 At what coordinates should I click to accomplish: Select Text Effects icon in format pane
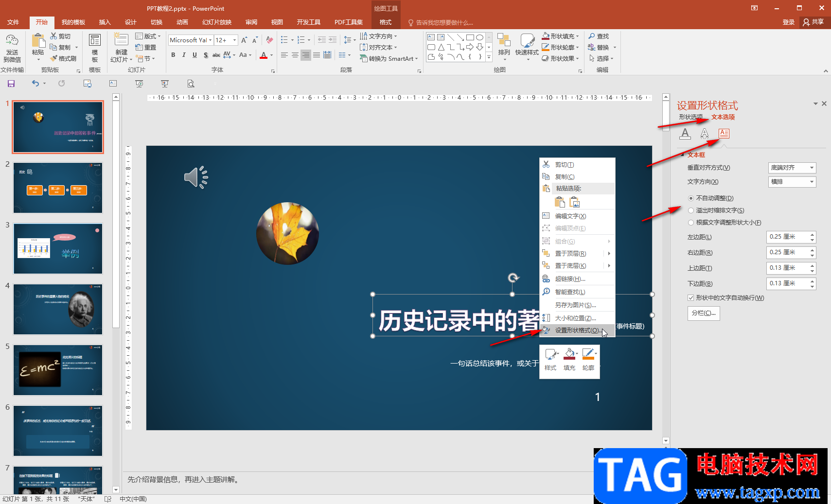coord(705,134)
